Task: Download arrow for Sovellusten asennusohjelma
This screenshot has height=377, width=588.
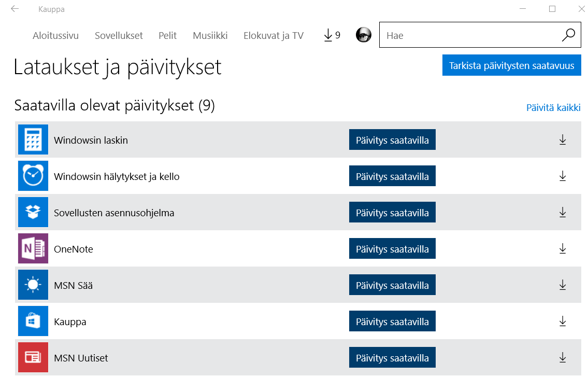Action: click(563, 213)
